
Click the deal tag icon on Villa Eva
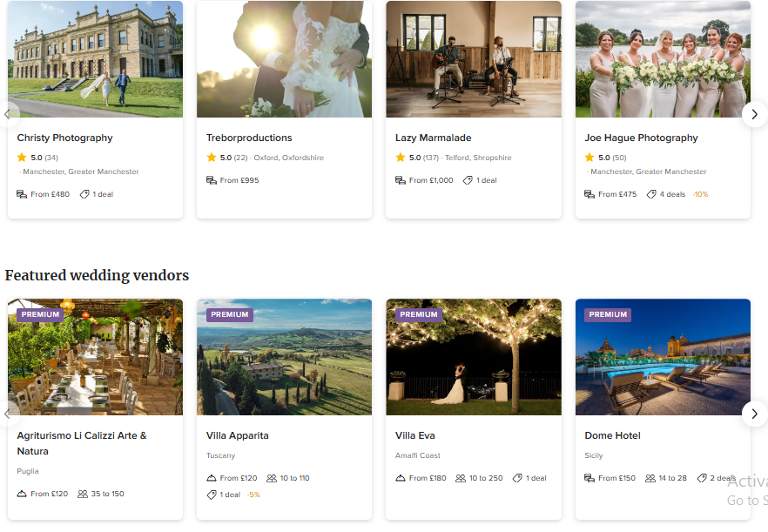point(517,478)
